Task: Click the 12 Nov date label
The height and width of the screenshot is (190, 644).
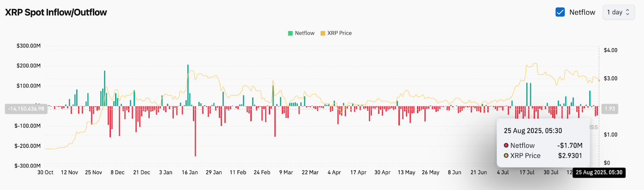Action: pyautogui.click(x=69, y=172)
